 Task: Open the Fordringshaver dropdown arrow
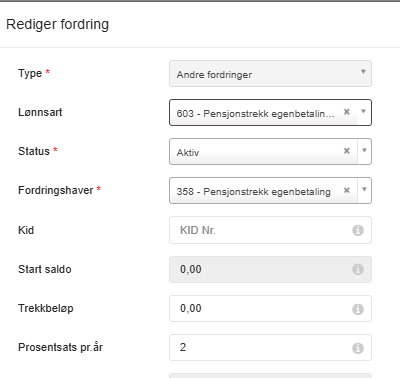click(364, 190)
